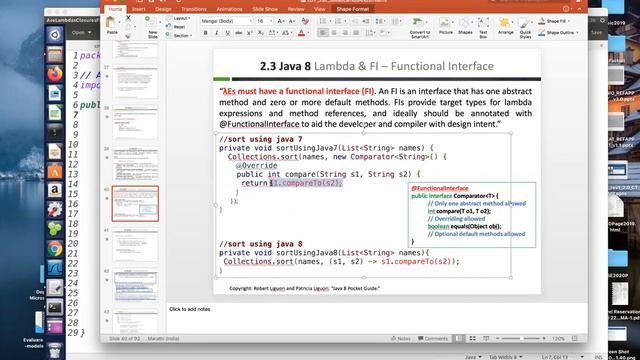640x360 pixels.
Task: Open Firefox from the Ubuntu dock
Action: 55,74
